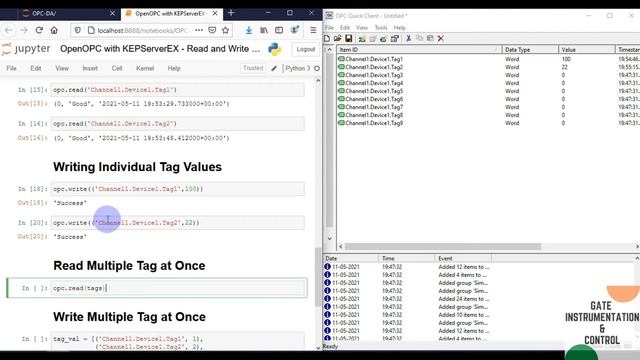The image size is (640, 360).
Task: Click the Python logo in notebook header
Action: point(275,49)
